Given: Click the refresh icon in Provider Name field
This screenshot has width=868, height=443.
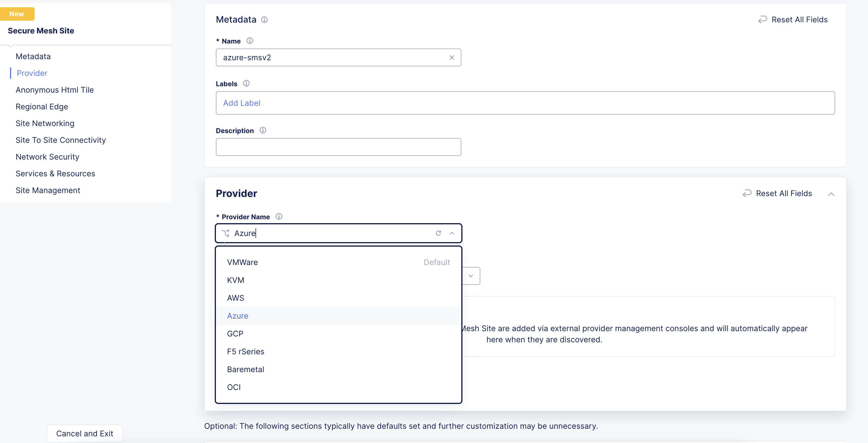Looking at the screenshot, I should tap(438, 233).
